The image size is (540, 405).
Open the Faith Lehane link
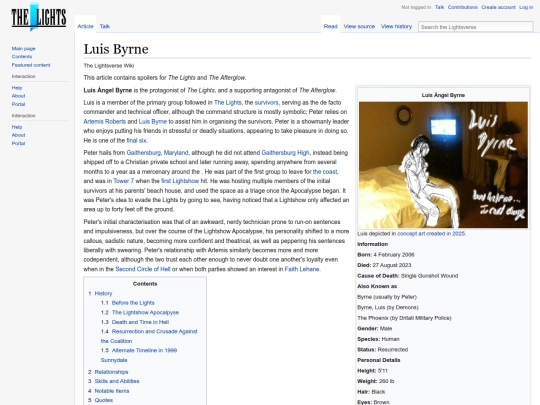pyautogui.click(x=302, y=269)
